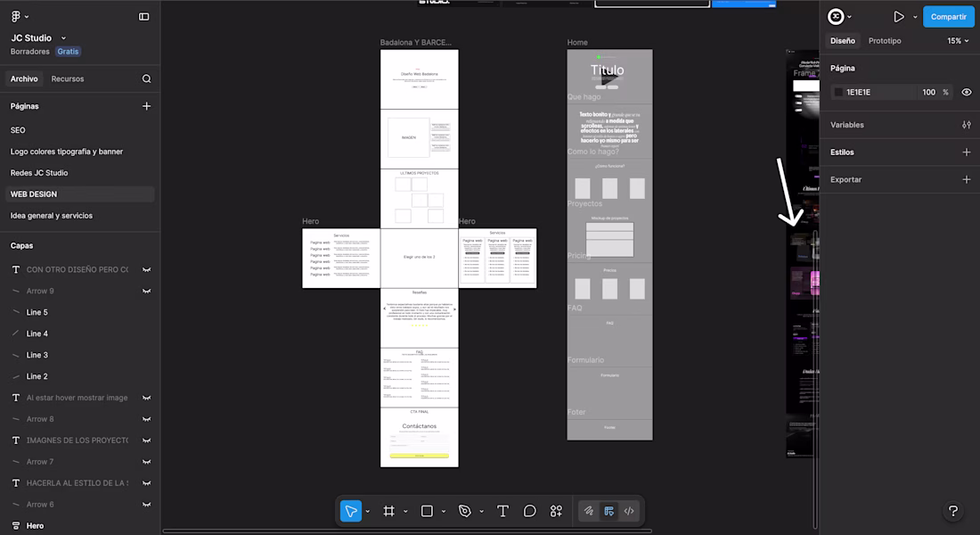
Task: Click the Gratis plan badge
Action: (x=68, y=52)
